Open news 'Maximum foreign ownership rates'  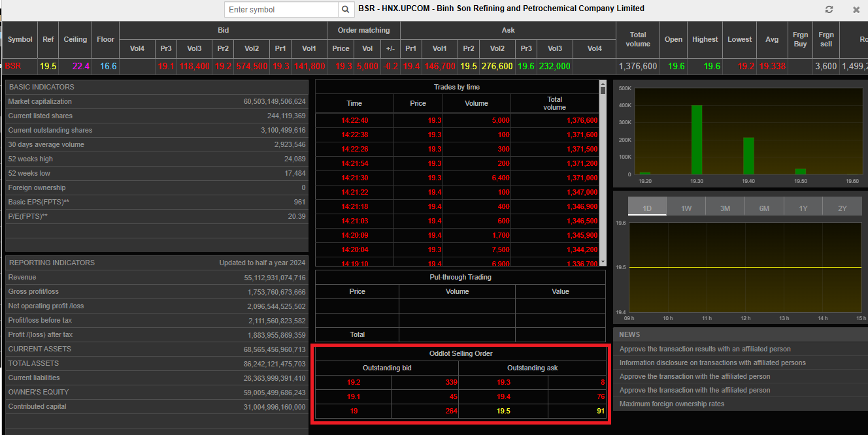[x=672, y=404]
